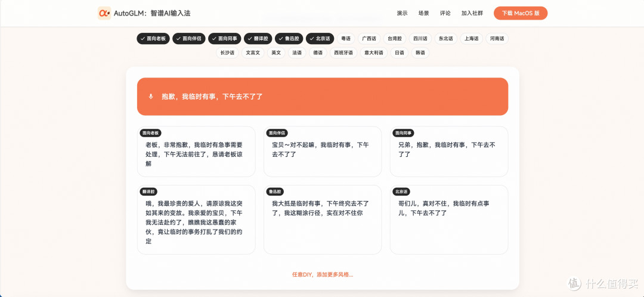
Task: Select the result text starting 我大抵是临时有事
Action: pos(320,208)
